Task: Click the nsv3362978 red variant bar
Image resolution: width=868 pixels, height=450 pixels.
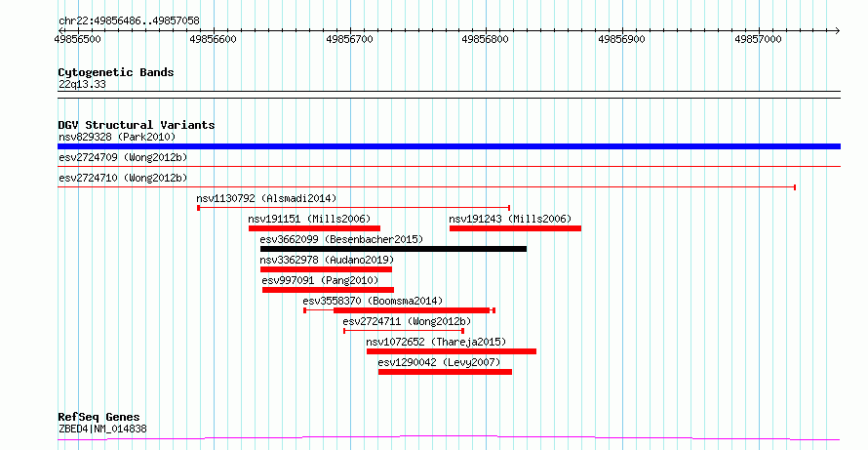Action: coord(326,269)
